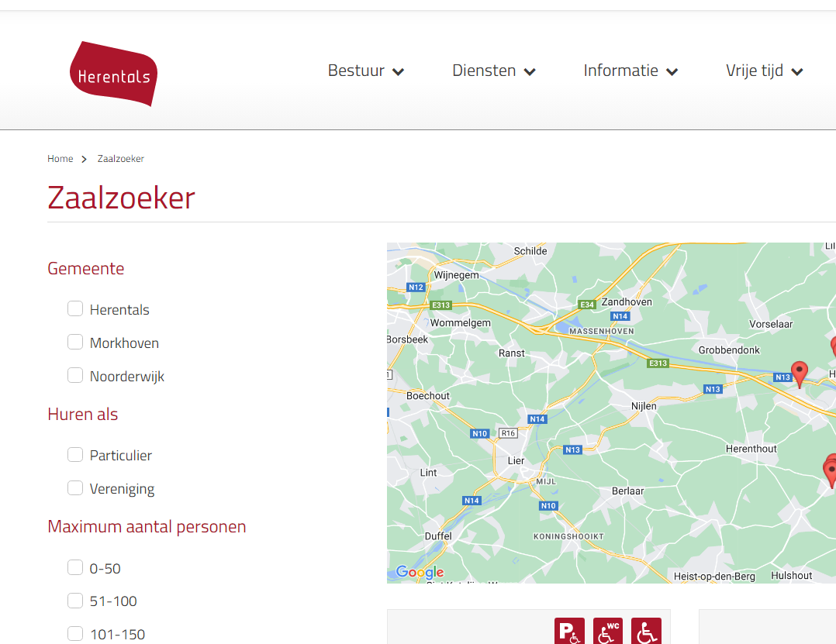836x644 pixels.
Task: Click the red map pin near Herenthout
Action: click(x=830, y=470)
